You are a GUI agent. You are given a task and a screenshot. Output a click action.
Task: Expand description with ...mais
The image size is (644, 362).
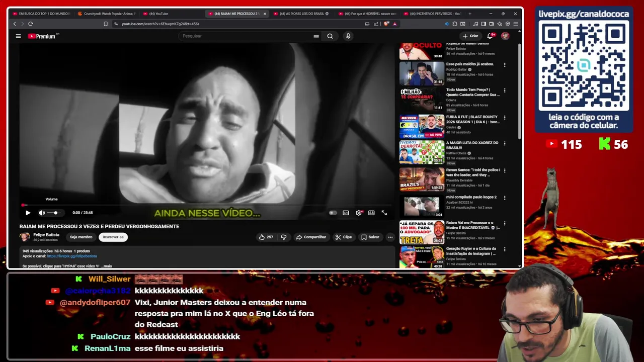[x=106, y=266]
